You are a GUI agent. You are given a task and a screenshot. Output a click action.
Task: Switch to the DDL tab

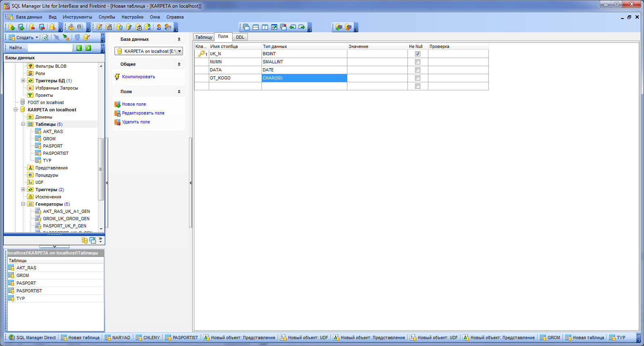pos(240,37)
